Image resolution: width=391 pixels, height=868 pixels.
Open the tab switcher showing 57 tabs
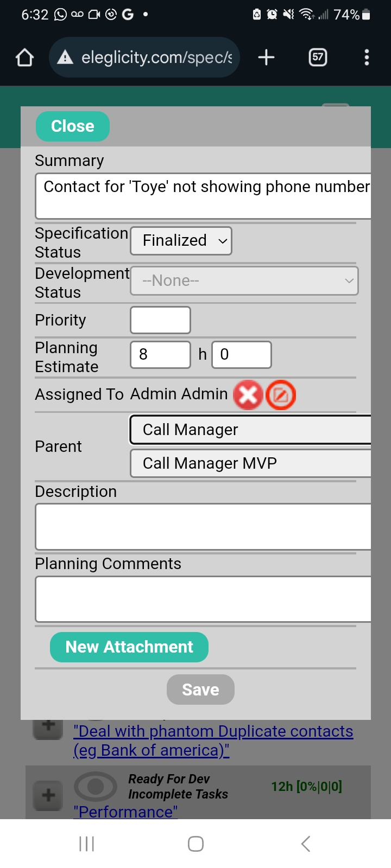coord(318,58)
